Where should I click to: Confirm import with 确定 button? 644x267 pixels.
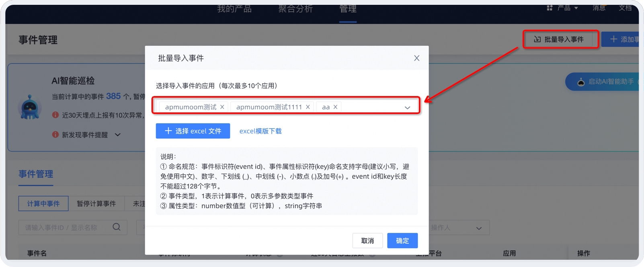pos(402,240)
